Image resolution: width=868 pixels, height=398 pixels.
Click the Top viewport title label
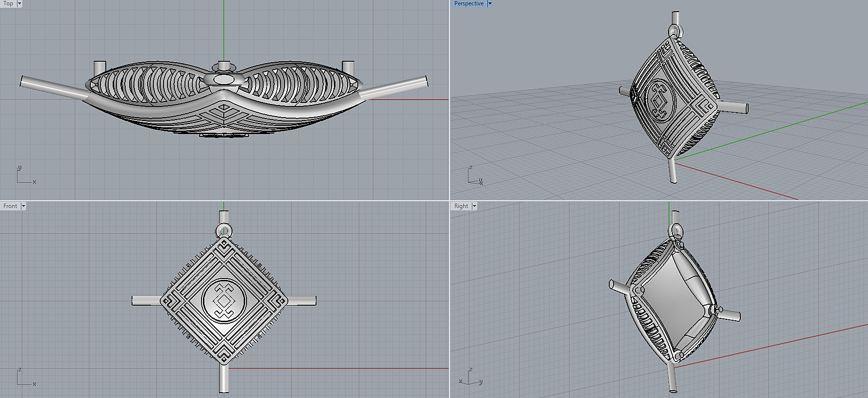coord(8,3)
